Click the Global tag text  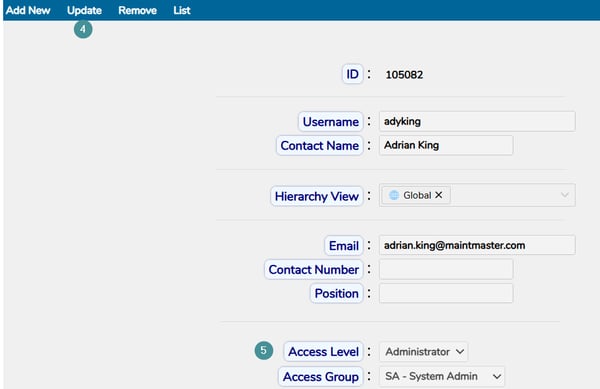click(417, 195)
